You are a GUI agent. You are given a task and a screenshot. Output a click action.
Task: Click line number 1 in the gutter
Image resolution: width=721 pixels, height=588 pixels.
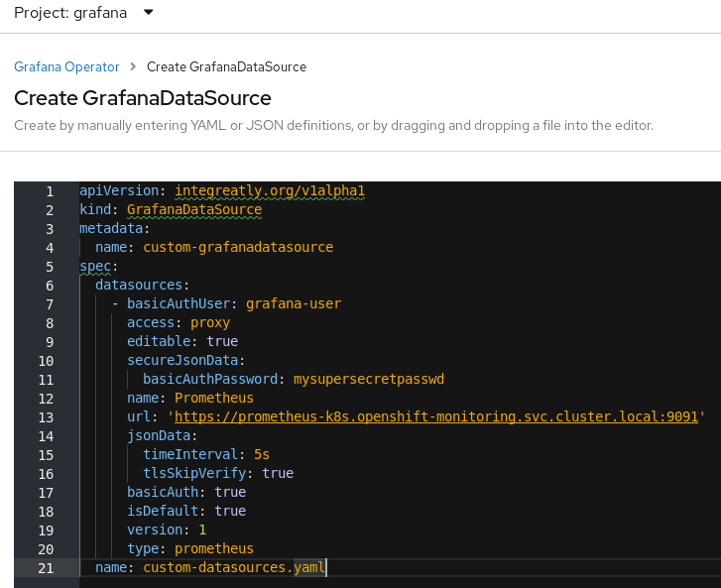click(x=49, y=190)
